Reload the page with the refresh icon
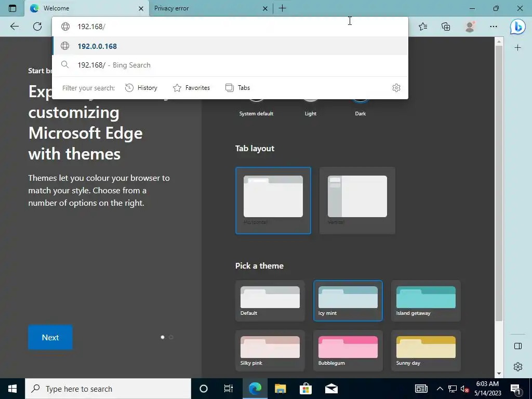532x399 pixels. [x=37, y=26]
